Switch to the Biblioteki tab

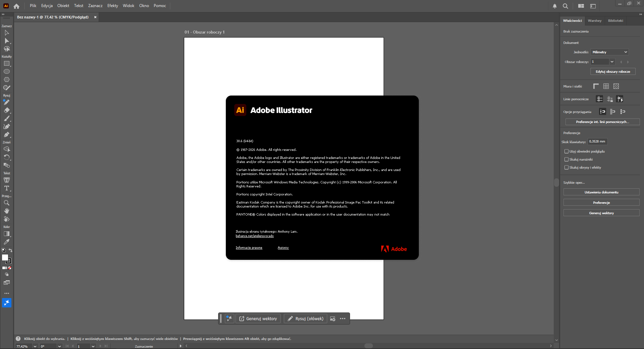615,21
